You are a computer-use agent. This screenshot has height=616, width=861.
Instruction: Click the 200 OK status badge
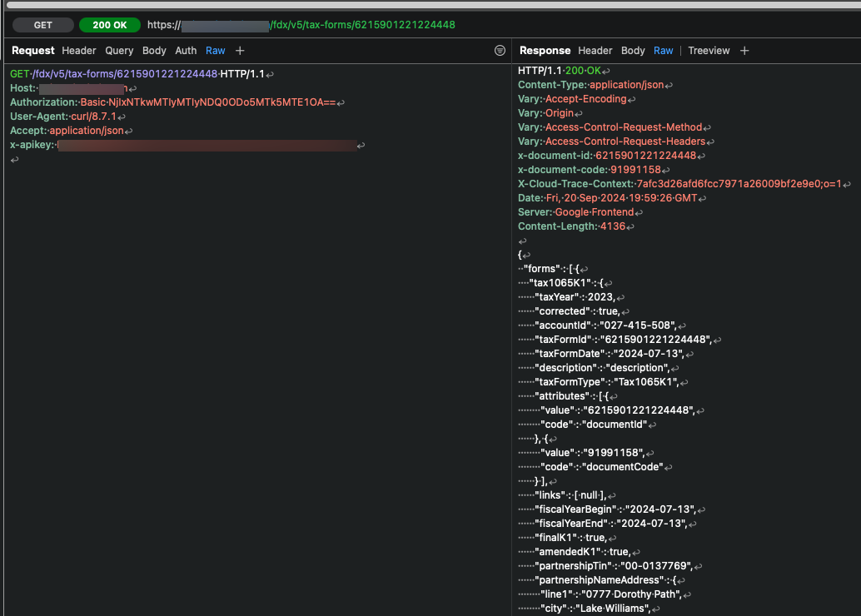coord(109,25)
